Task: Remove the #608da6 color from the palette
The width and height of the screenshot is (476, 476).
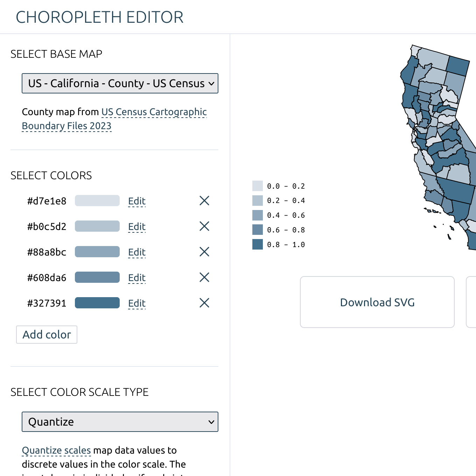Action: (204, 277)
